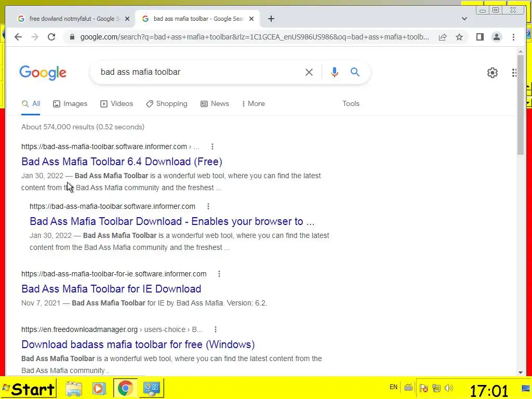Open options for toolbar-for-ie result
This screenshot has height=399, width=532.
tap(219, 274)
